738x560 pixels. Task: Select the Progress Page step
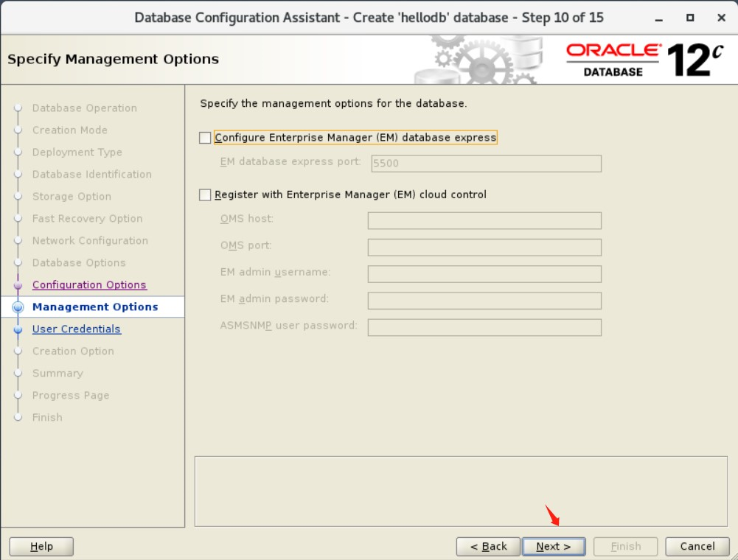point(71,395)
